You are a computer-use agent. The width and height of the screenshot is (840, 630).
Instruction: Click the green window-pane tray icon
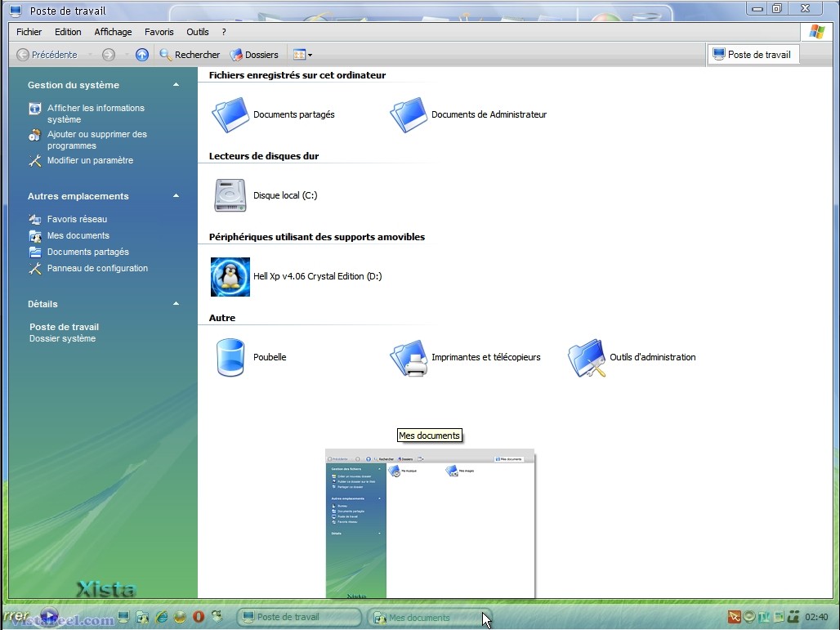pos(779,617)
